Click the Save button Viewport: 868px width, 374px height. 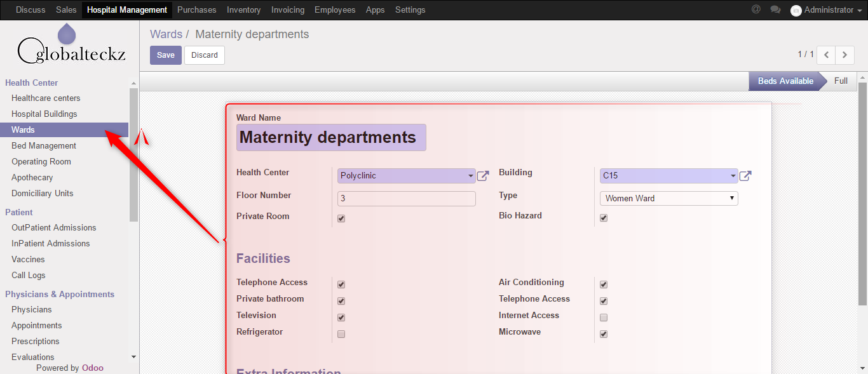pos(165,55)
